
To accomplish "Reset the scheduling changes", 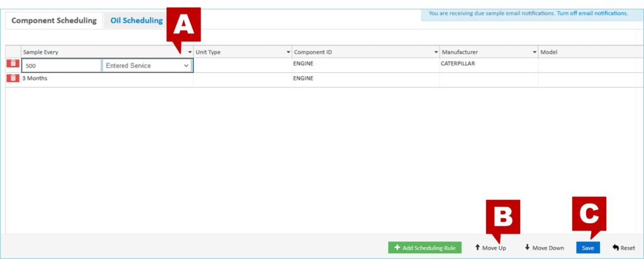I will [624, 248].
